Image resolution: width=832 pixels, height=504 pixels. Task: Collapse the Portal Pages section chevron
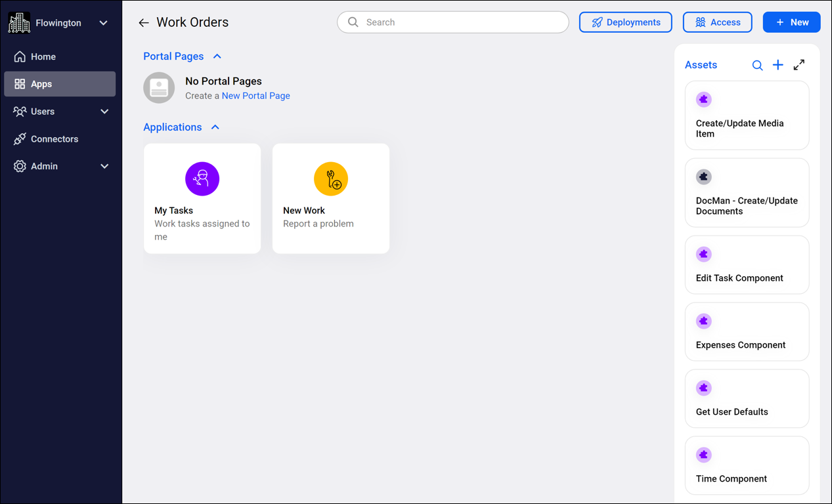217,56
